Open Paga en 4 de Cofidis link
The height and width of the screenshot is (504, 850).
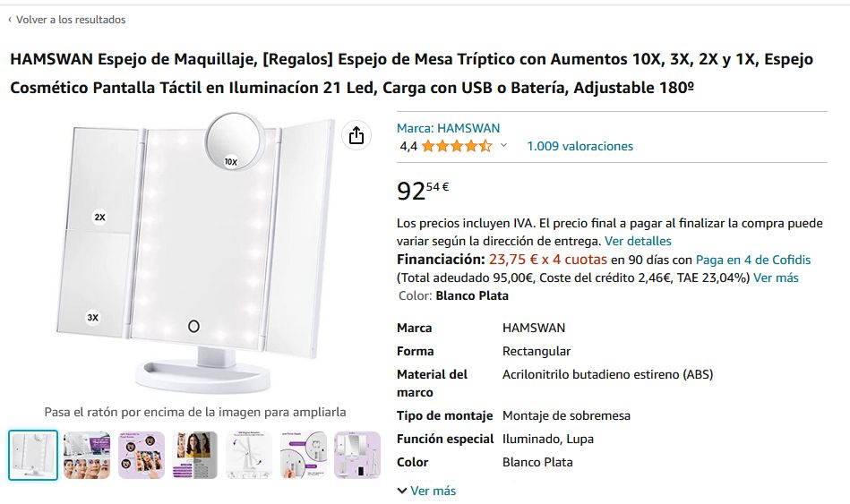pyautogui.click(x=753, y=260)
